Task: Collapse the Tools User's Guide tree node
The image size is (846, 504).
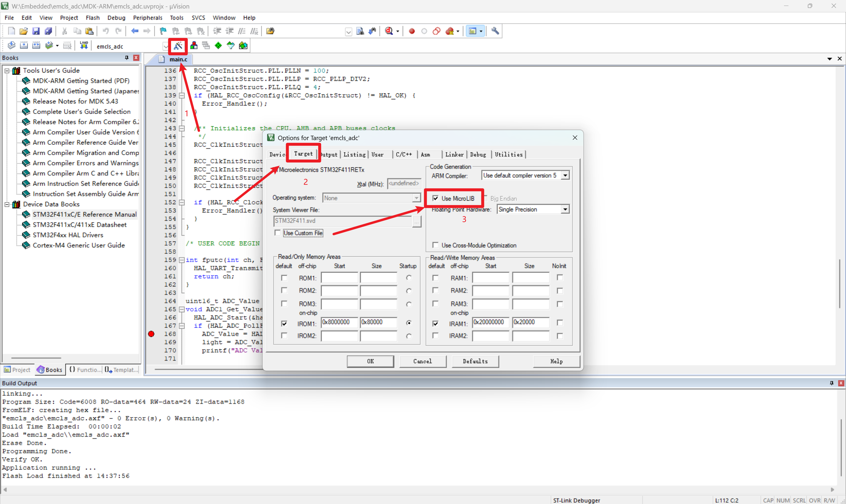Action: [x=7, y=71]
